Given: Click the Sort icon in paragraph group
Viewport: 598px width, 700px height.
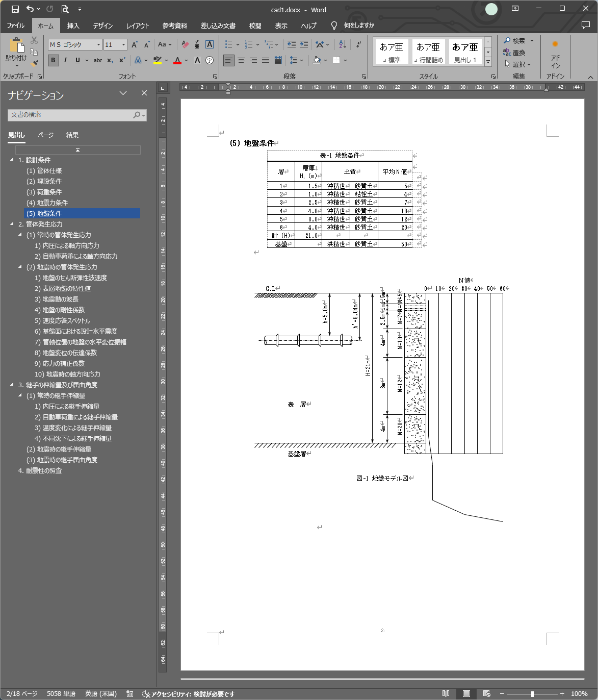Looking at the screenshot, I should click(x=343, y=44).
